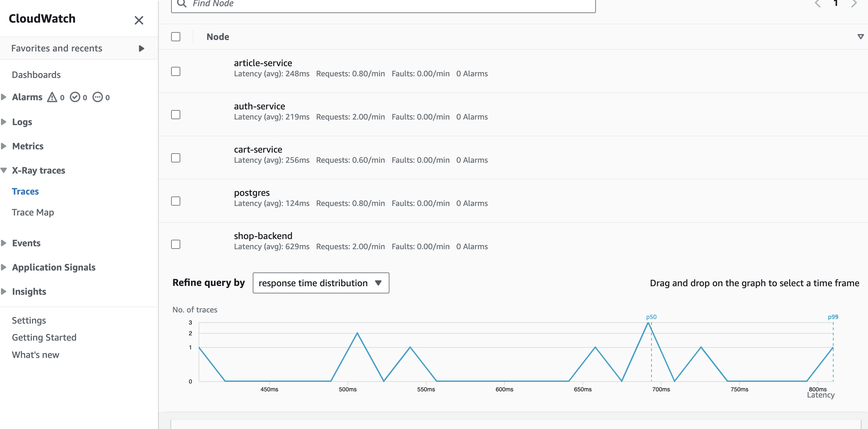
Task: Expand the Alarms section in the sidebar
Action: tap(4, 97)
